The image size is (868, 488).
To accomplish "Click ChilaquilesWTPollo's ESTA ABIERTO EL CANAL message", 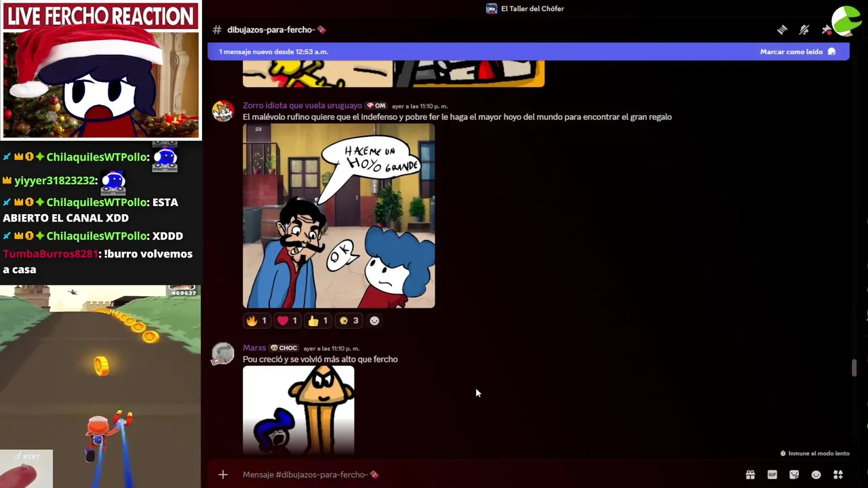I will point(90,210).
